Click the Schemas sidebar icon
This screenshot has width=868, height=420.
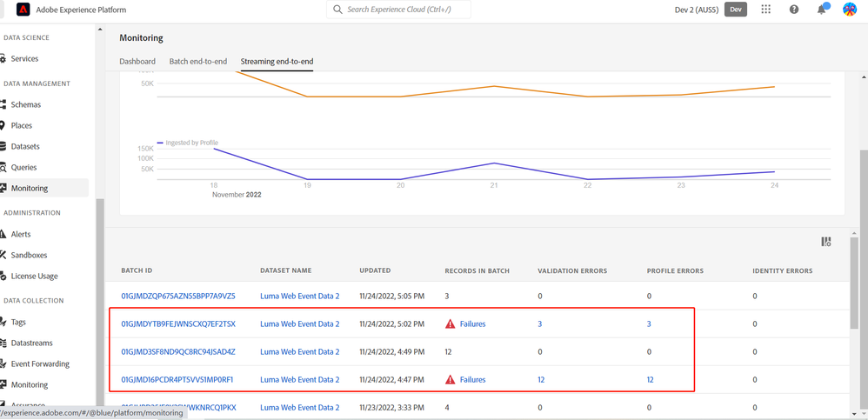click(3, 104)
